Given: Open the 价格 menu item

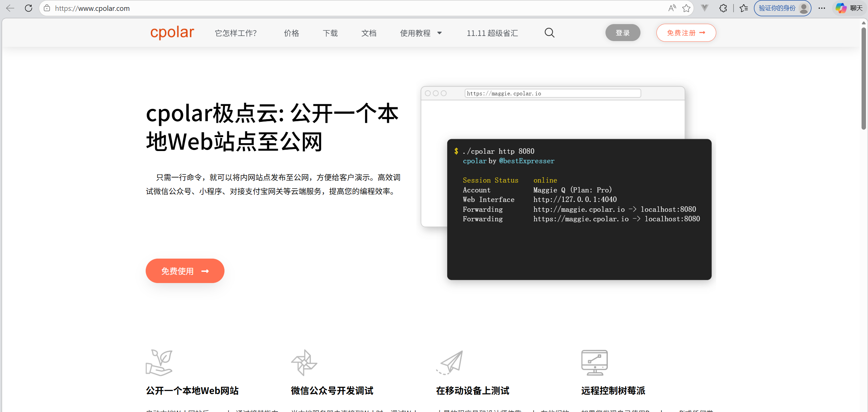Looking at the screenshot, I should click(291, 33).
